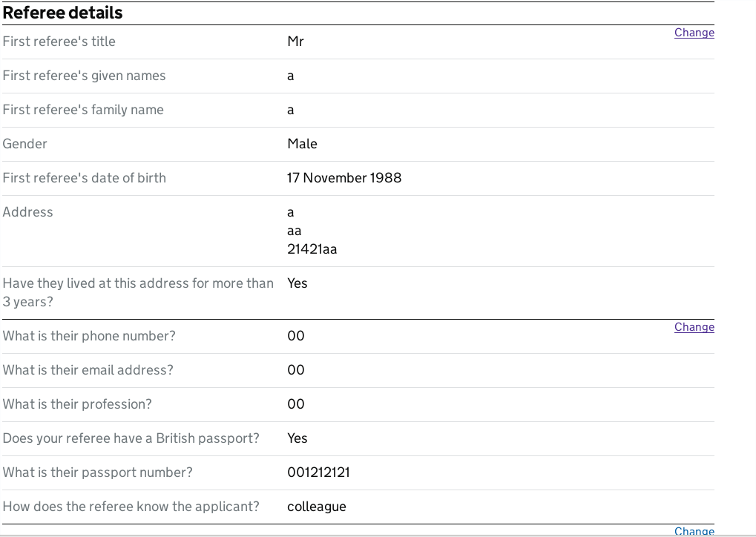Image resolution: width=756 pixels, height=537 pixels.
Task: Click the First referee's family name label
Action: (x=83, y=110)
